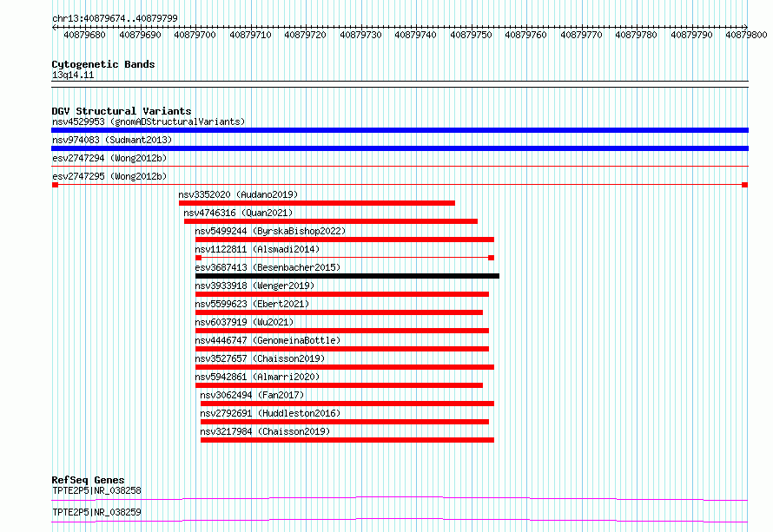Viewport: 773px width, 532px height.
Task: Open nsv5499244 (ByrskaBishop2022) label
Action: point(270,231)
